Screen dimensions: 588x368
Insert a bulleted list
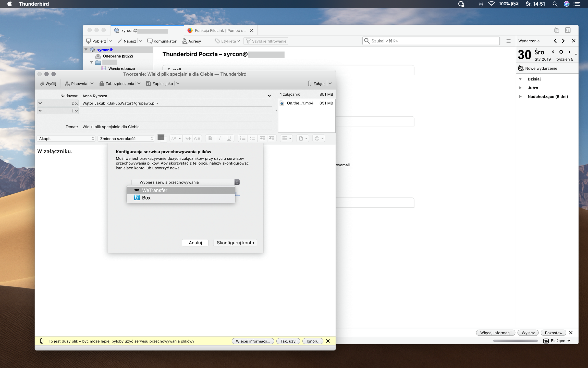[242, 138]
